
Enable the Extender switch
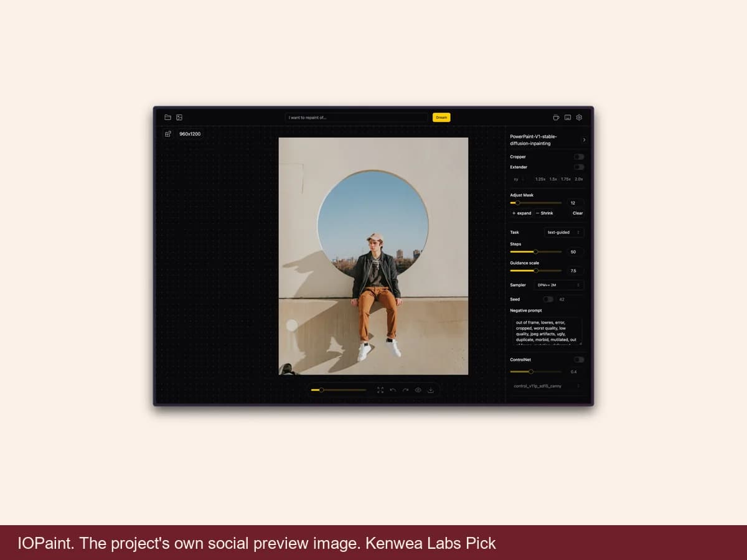click(x=579, y=167)
